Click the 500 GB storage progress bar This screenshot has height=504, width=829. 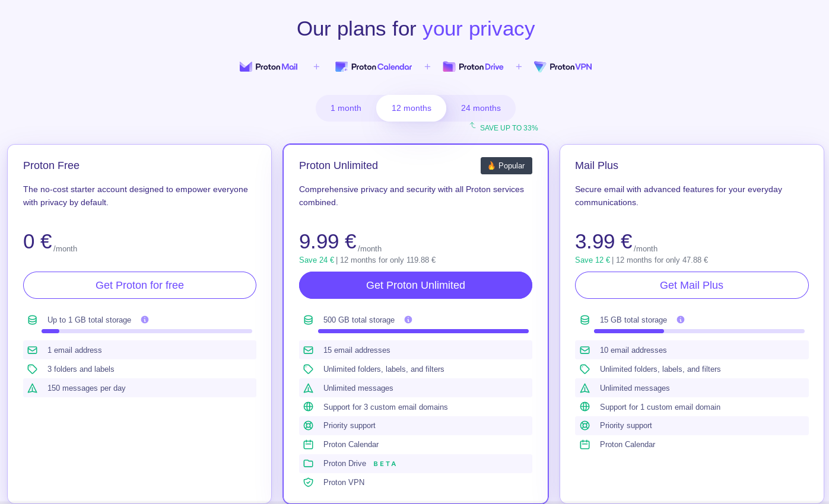(423, 331)
